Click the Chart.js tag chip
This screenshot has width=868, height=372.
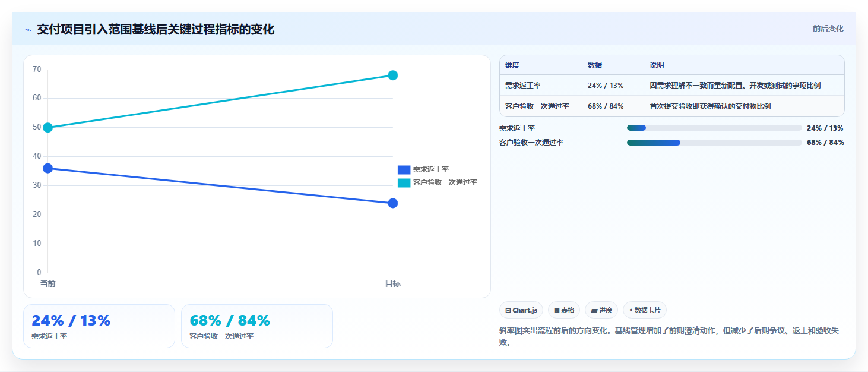(x=521, y=310)
